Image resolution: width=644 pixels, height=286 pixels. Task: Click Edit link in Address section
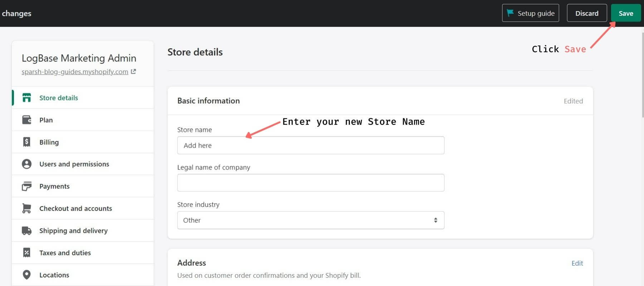[x=577, y=263]
